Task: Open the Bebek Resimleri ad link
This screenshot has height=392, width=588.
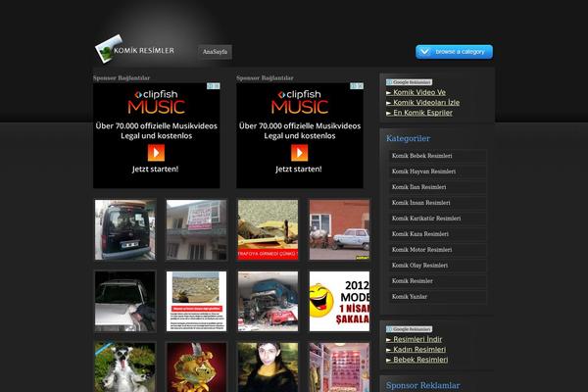Action: [x=417, y=360]
